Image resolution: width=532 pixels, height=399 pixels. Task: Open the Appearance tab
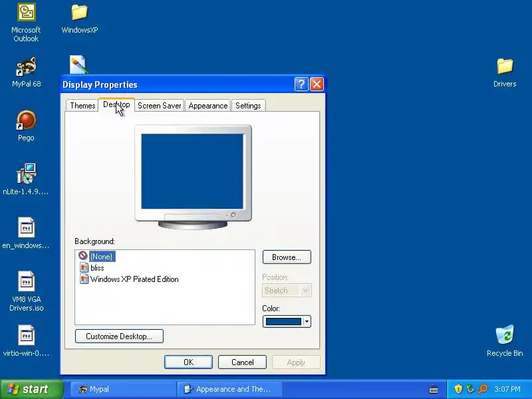pos(208,106)
